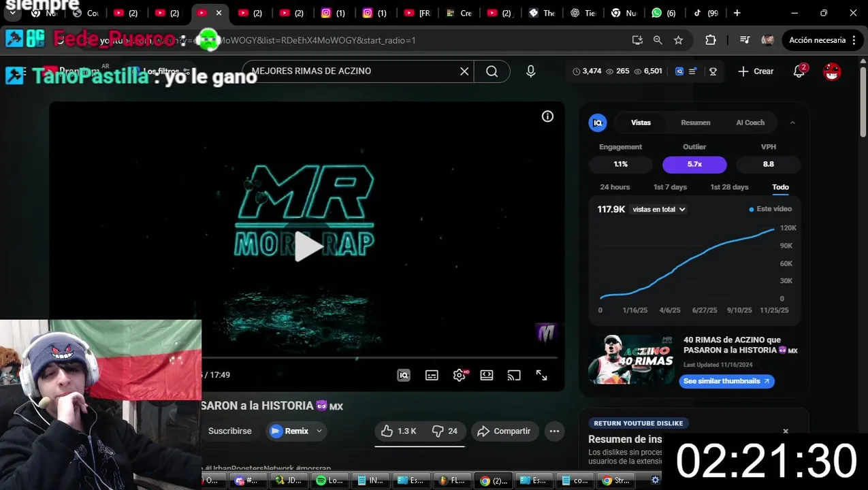Select Engagement 1.1% metric pill
Viewport: 868px width, 490px height.
click(x=620, y=164)
